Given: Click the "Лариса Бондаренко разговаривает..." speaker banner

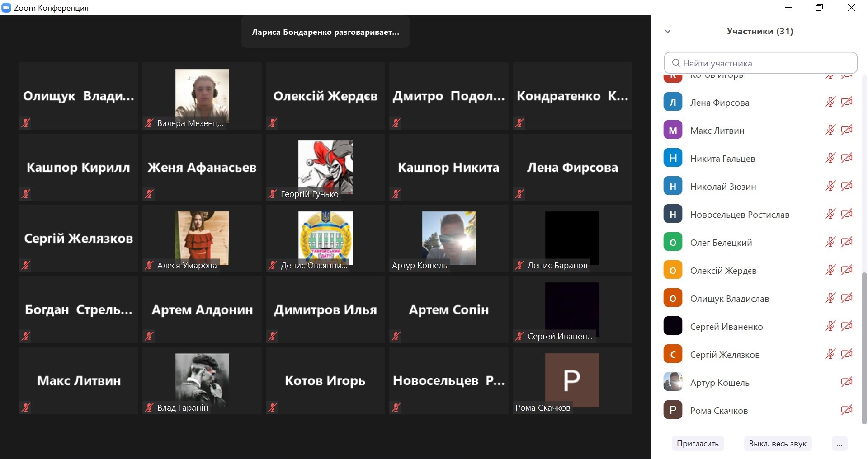Looking at the screenshot, I should click(325, 32).
